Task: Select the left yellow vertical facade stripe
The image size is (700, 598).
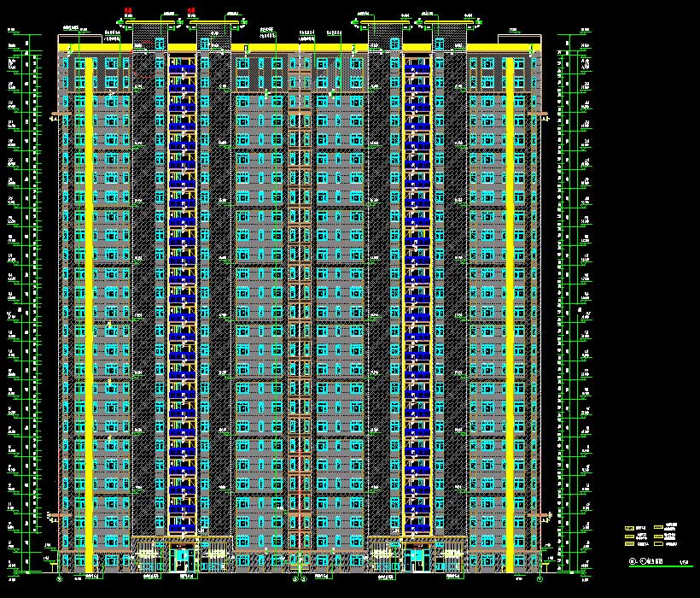Action: [88, 299]
